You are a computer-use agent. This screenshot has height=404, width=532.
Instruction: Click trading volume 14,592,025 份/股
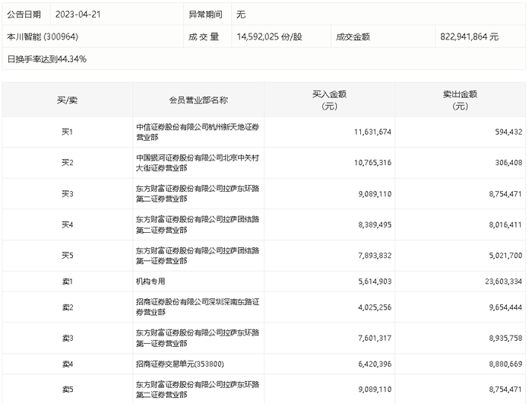(x=269, y=37)
